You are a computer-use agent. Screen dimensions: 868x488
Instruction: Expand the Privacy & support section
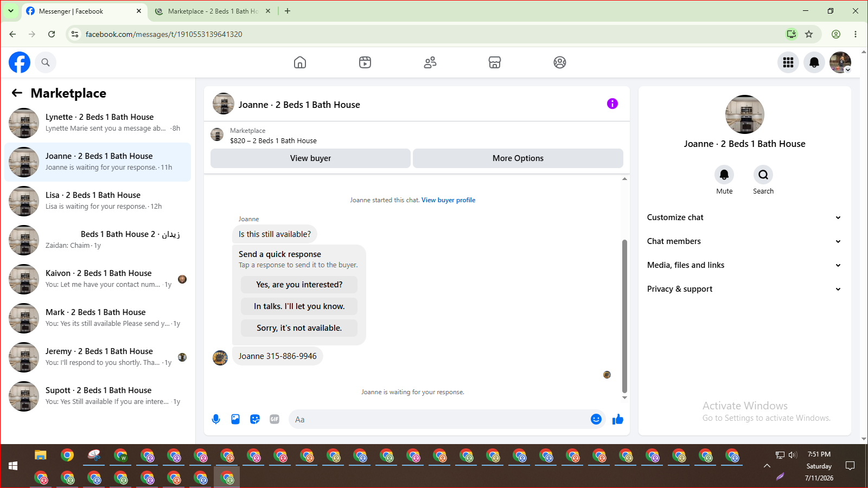[x=744, y=289]
